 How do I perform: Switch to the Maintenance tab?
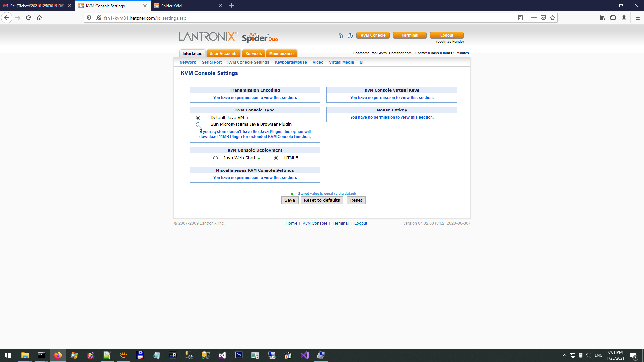281,54
